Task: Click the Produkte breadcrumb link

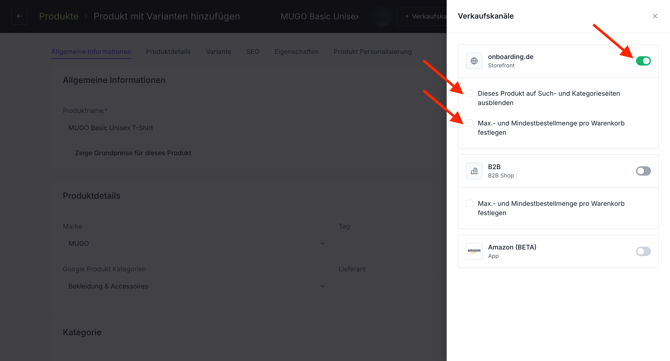Action: (59, 16)
